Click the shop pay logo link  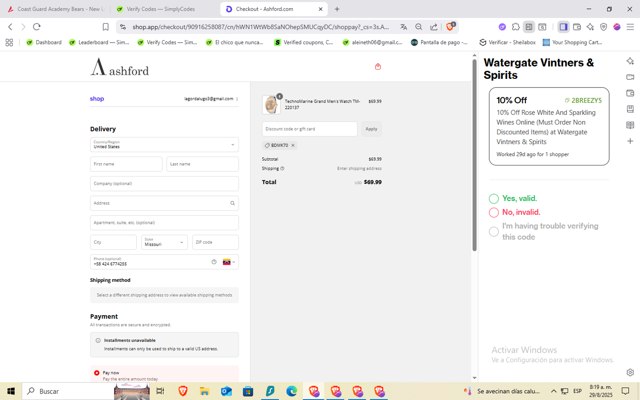[97, 99]
